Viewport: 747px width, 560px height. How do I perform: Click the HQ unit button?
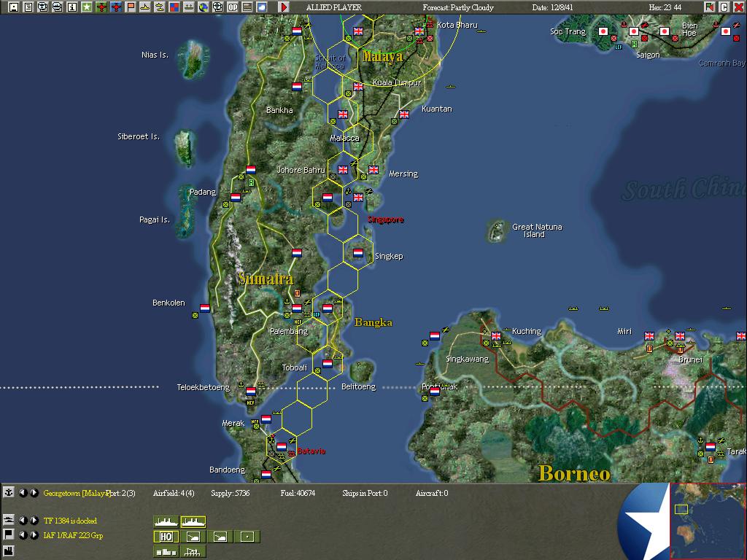[166, 537]
